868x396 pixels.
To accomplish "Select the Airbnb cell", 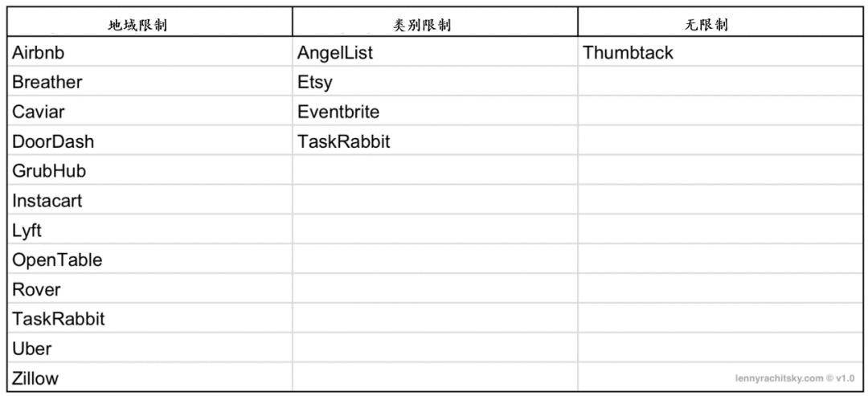I will click(38, 53).
